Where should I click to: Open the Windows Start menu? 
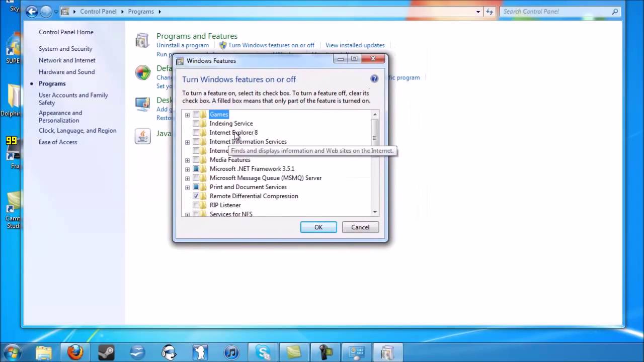(12, 351)
